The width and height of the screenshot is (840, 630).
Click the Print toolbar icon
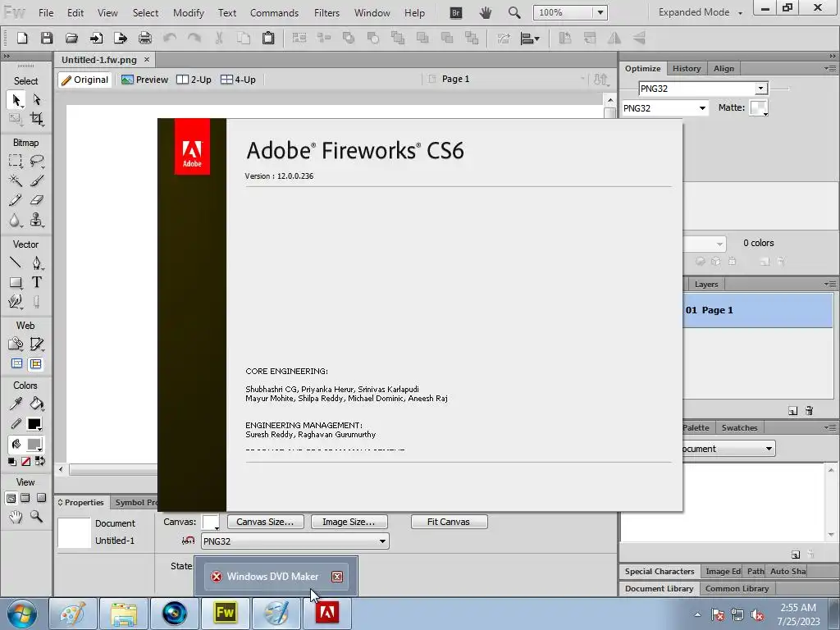coord(145,38)
